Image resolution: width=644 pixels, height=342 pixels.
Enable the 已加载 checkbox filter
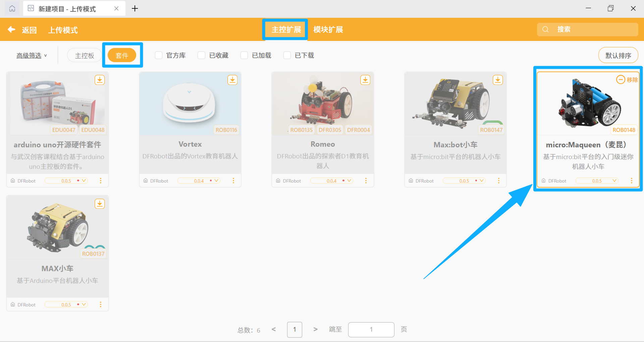(244, 55)
